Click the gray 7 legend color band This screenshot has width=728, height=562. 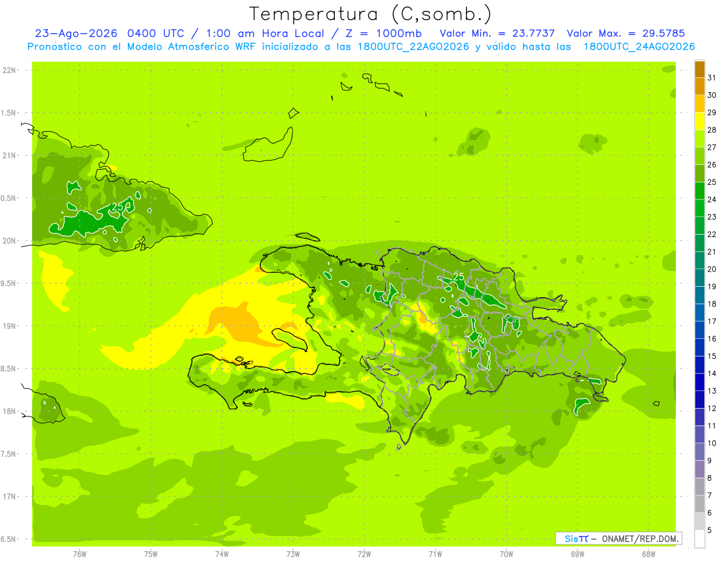(699, 487)
